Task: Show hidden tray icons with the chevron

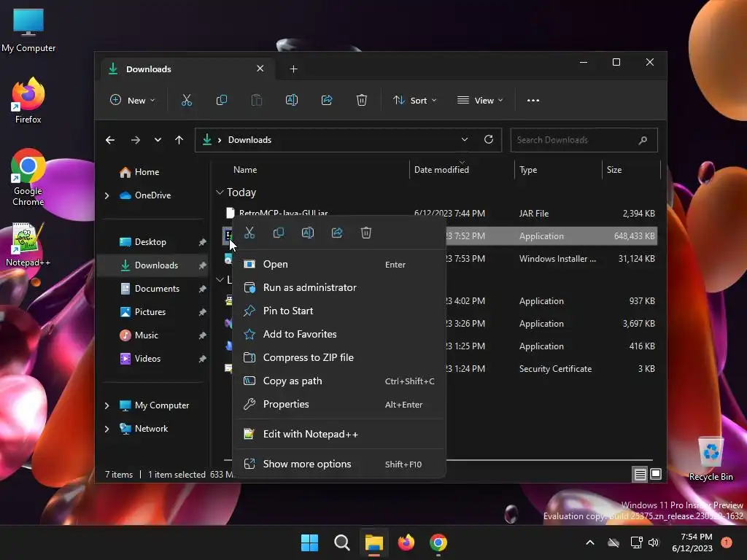Action: [x=589, y=542]
